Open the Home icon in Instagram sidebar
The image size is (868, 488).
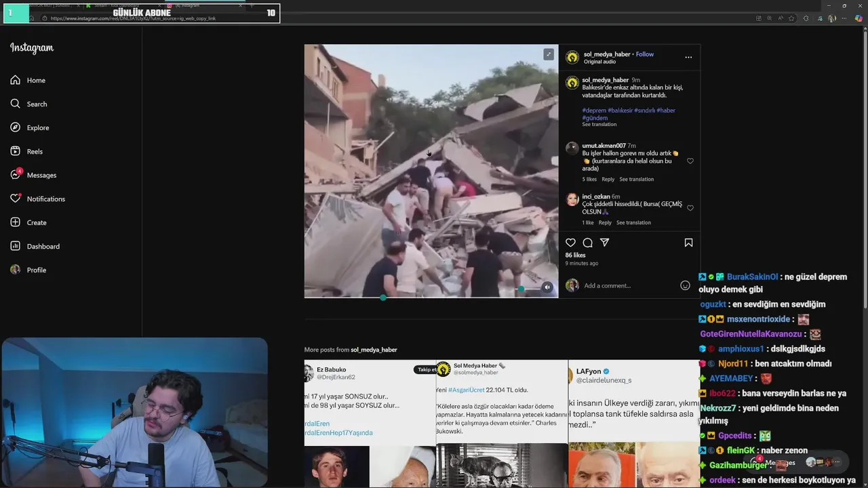point(15,80)
